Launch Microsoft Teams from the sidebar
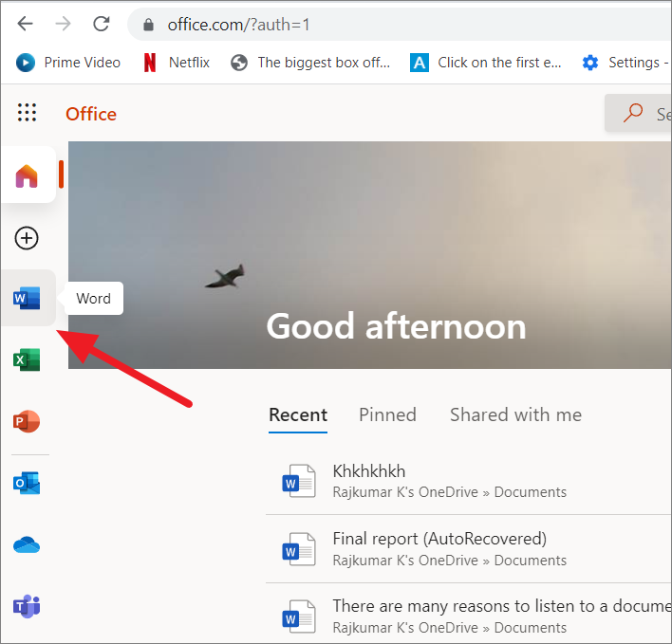Viewport: 672px width, 644px height. pos(27,606)
